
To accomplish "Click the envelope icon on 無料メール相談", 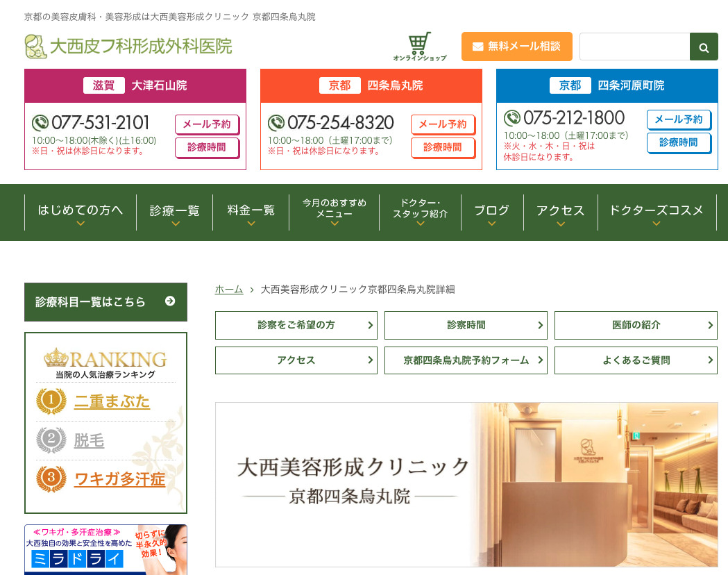I will click(x=477, y=47).
